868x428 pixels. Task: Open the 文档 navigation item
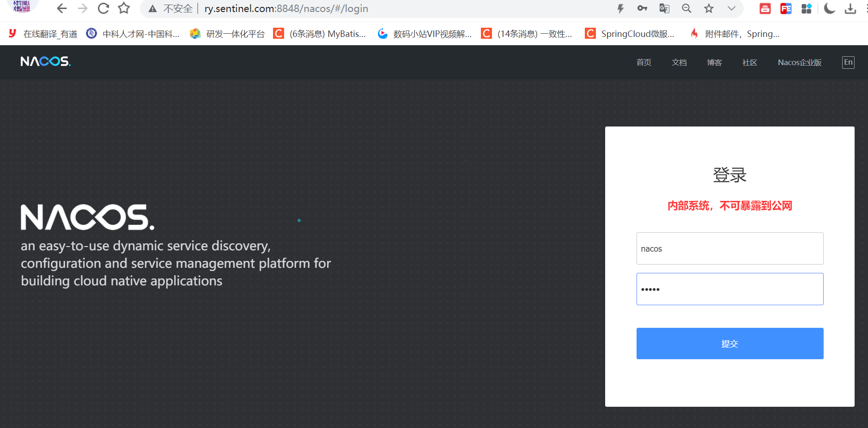click(679, 62)
